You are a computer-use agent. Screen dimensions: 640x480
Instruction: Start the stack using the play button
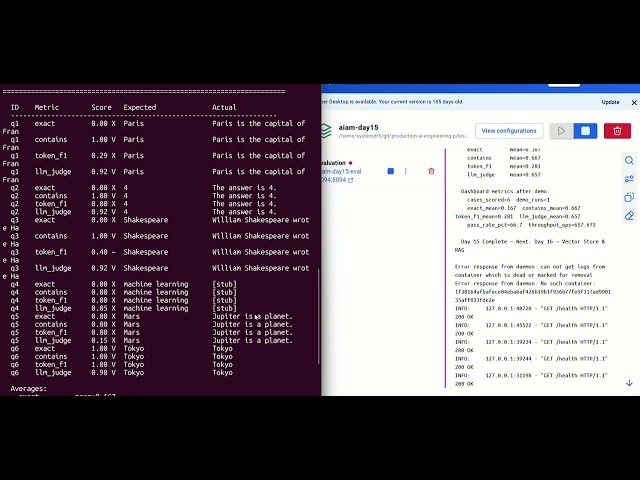click(x=562, y=131)
